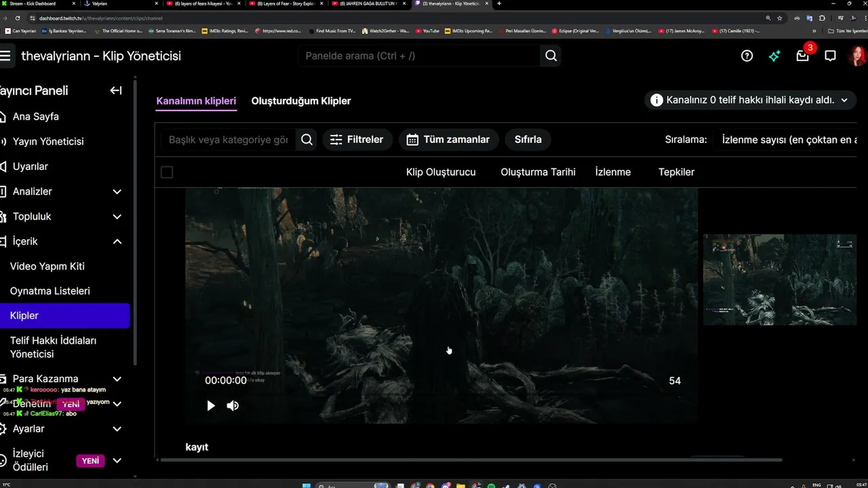Click the sidebar vertical scrollbar
Viewport: 868px width, 488px height.
click(x=136, y=224)
